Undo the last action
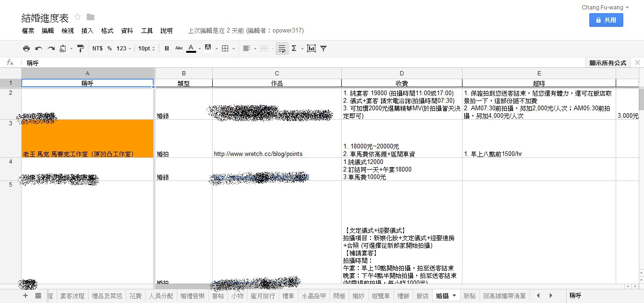 click(39, 49)
